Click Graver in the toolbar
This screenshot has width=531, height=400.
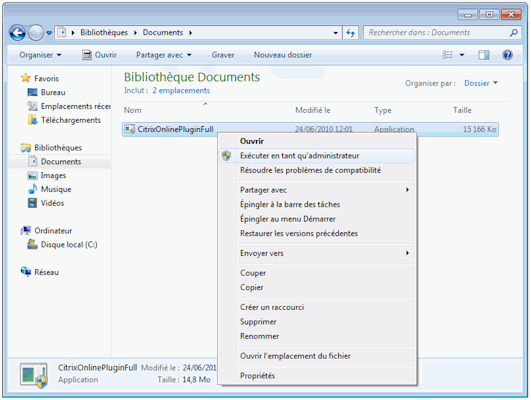pos(223,55)
